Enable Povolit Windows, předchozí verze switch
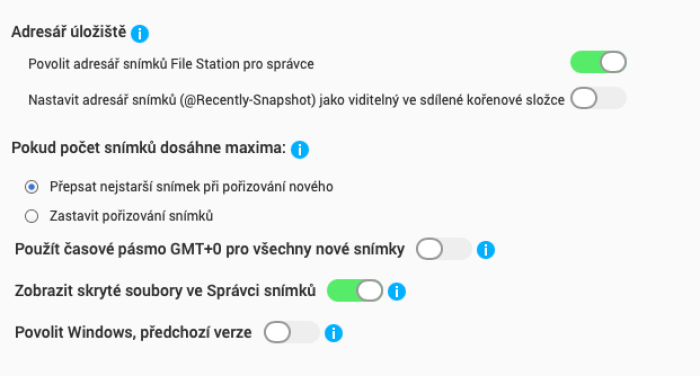Viewport: 700px width, 376px height. [292, 333]
